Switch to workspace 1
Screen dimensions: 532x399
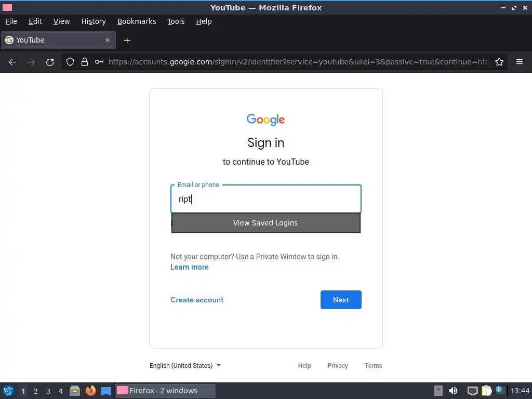[x=23, y=391]
